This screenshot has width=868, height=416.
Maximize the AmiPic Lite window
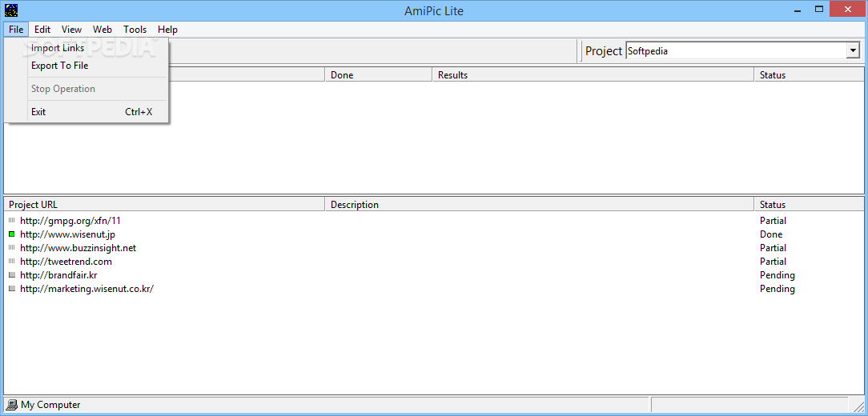(x=819, y=9)
